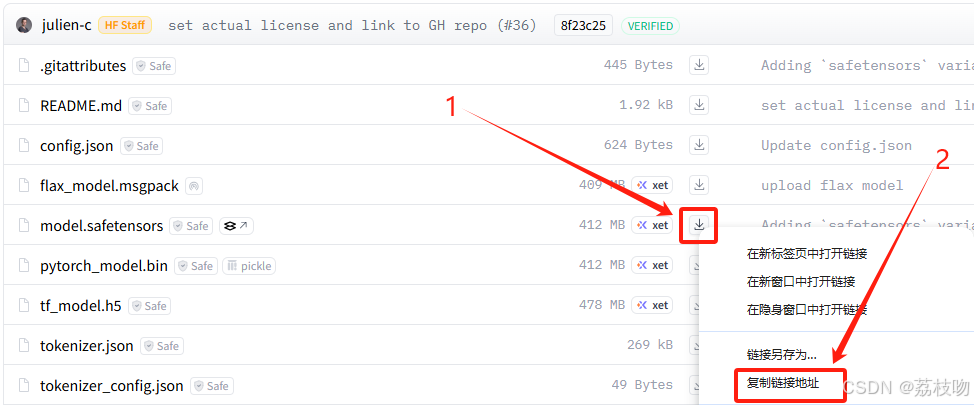Click the file icon next to tokenizer.json

click(24, 345)
